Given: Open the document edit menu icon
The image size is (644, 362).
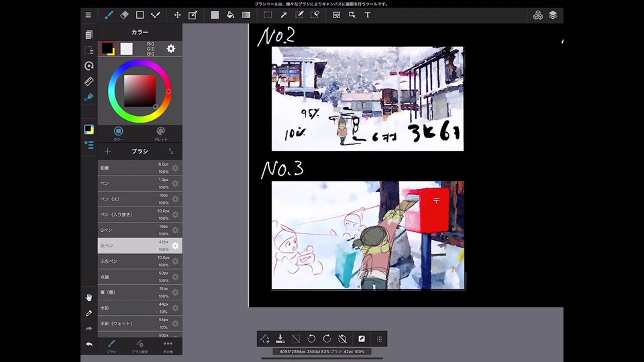Looking at the screenshot, I should point(89,35).
